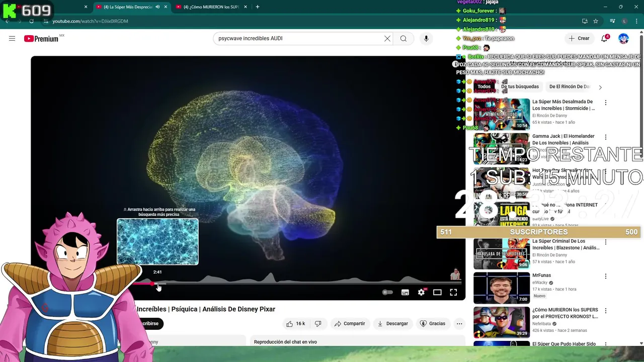This screenshot has height=362, width=644.
Task: Open the MrFunas video thumbnail
Action: 502,288
